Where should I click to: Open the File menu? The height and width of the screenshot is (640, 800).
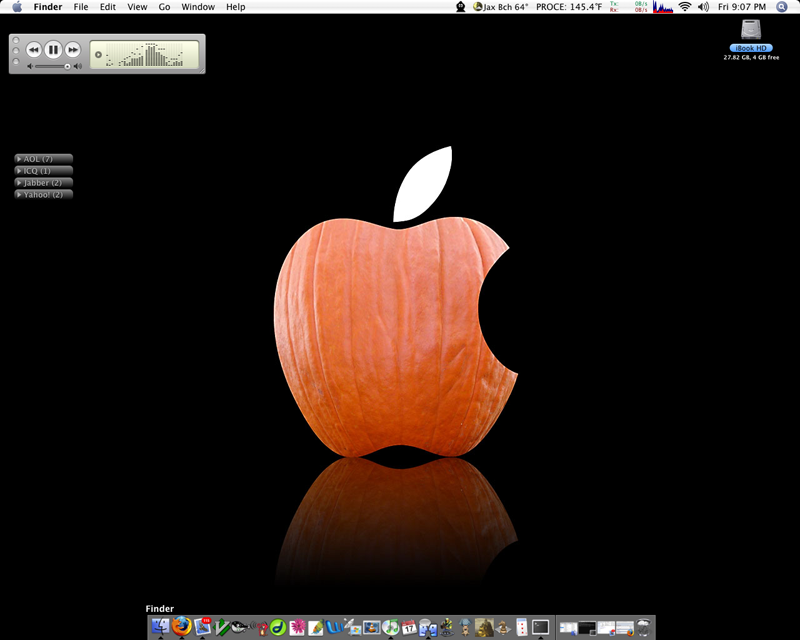[x=81, y=7]
